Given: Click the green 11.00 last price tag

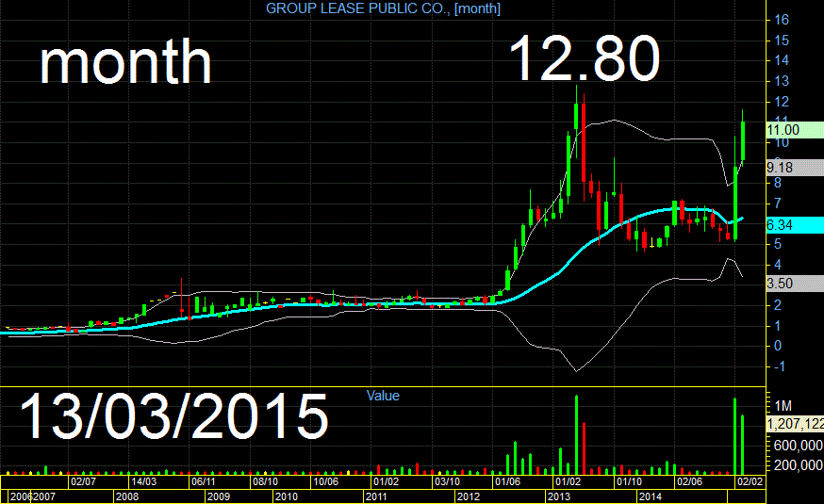Looking at the screenshot, I should click(x=795, y=130).
